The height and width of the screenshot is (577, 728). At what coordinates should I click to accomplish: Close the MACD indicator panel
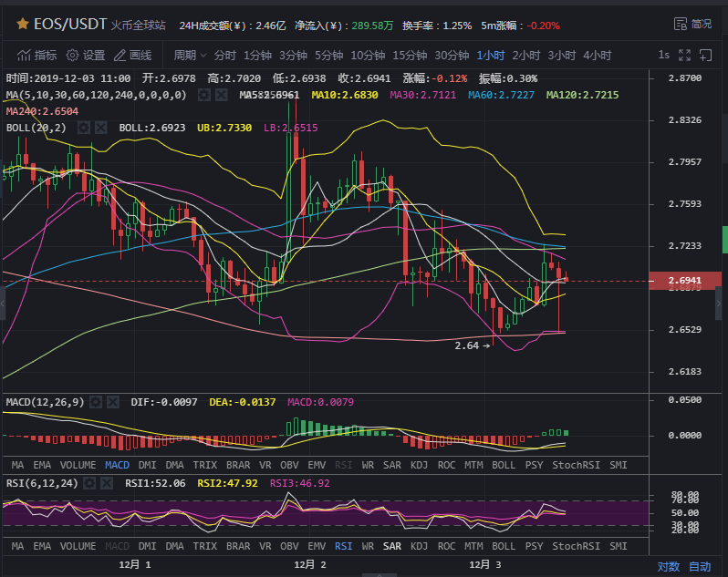click(114, 401)
